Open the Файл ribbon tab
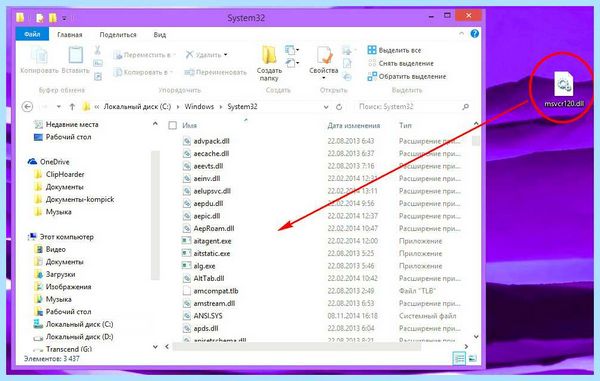 pos(32,34)
